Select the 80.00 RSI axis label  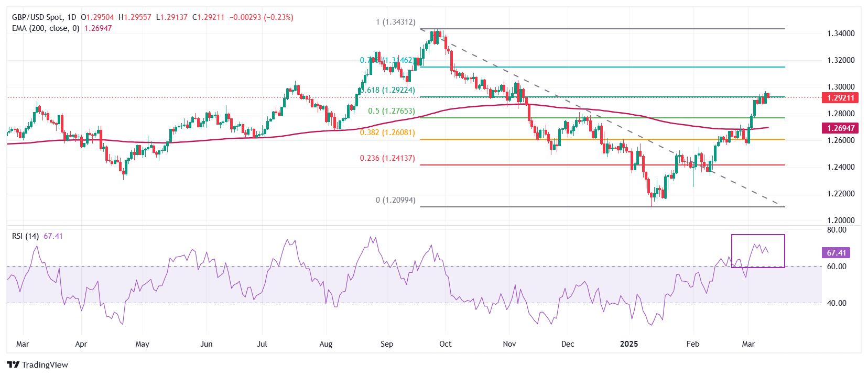837,230
